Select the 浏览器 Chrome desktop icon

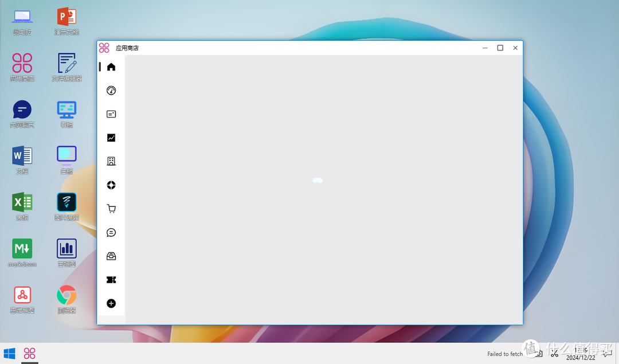[x=66, y=300]
